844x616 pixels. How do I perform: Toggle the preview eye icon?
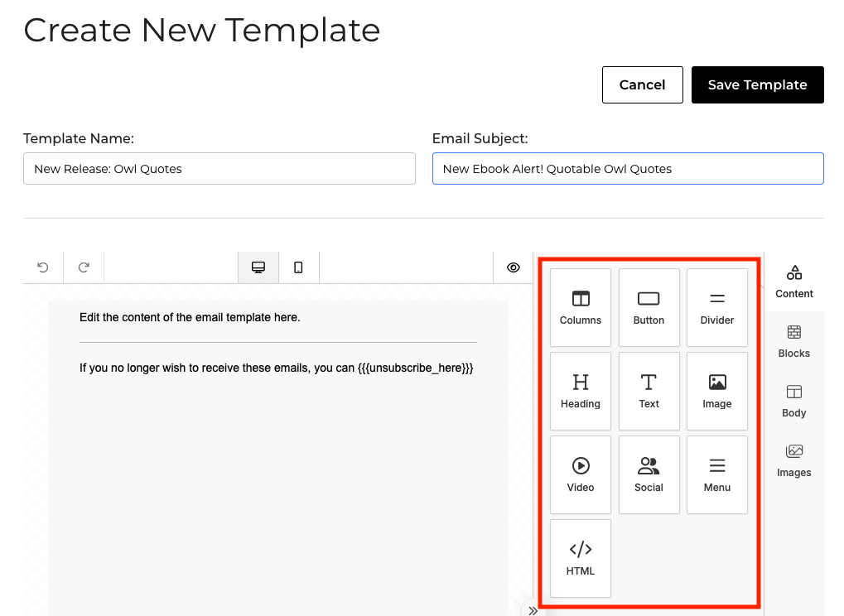coord(514,267)
